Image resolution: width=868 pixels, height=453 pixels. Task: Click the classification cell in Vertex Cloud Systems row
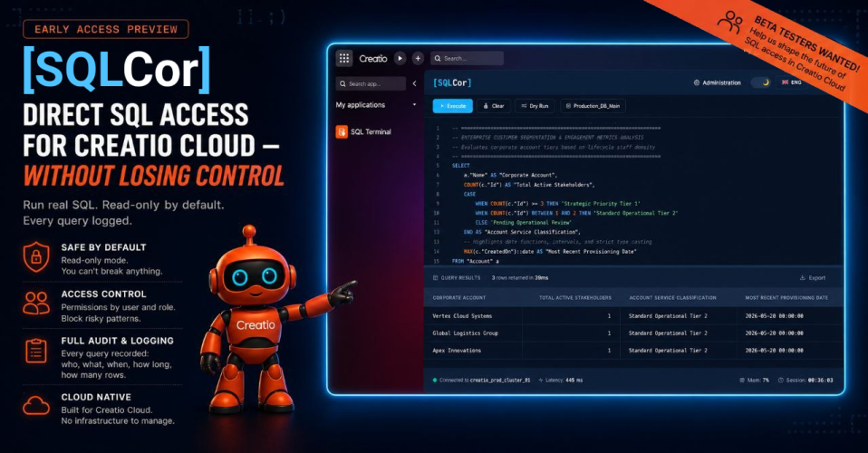tap(668, 315)
